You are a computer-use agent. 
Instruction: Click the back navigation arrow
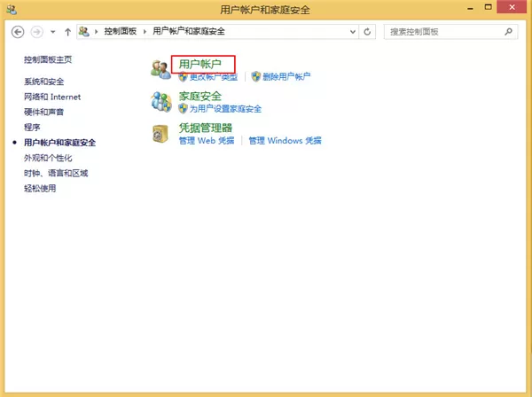[18, 32]
